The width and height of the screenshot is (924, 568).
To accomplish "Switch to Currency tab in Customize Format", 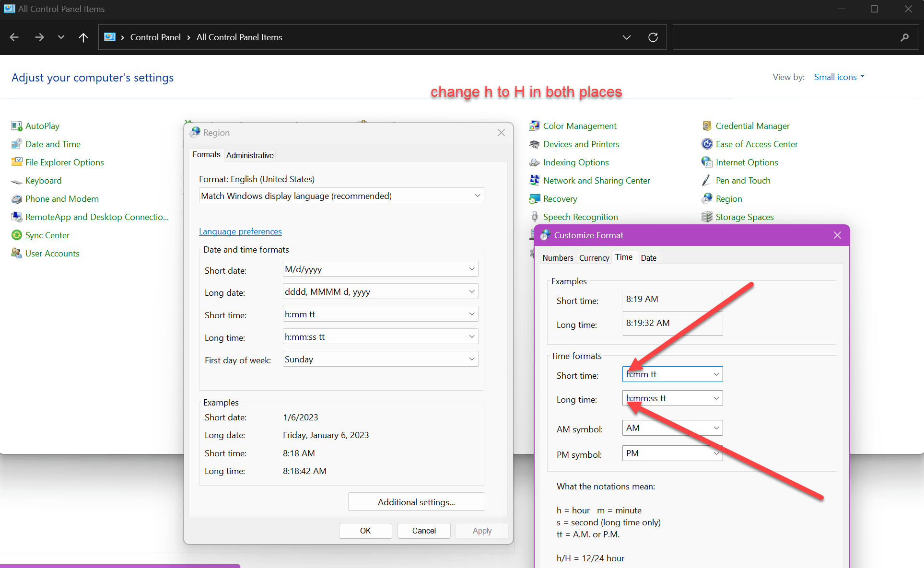I will pos(594,258).
